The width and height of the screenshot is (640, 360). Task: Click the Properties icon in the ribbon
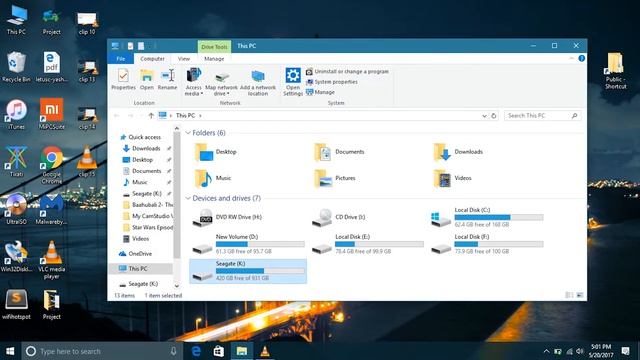[123, 79]
